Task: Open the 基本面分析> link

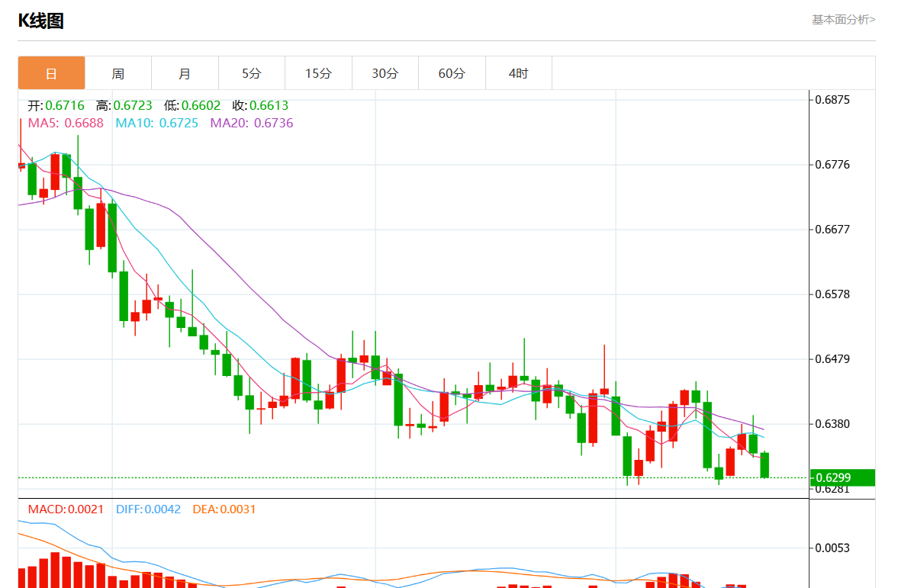Action: (x=844, y=20)
